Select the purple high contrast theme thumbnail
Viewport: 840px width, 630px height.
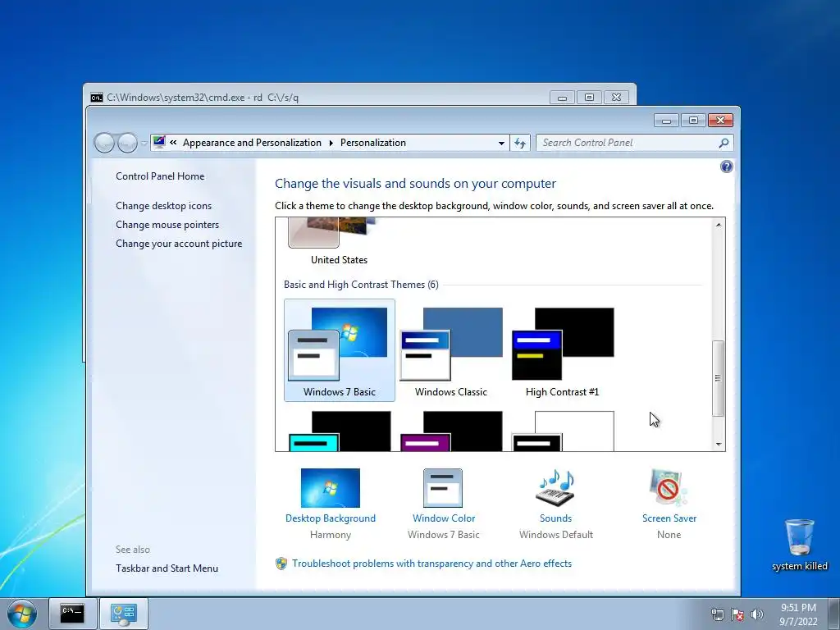point(451,431)
